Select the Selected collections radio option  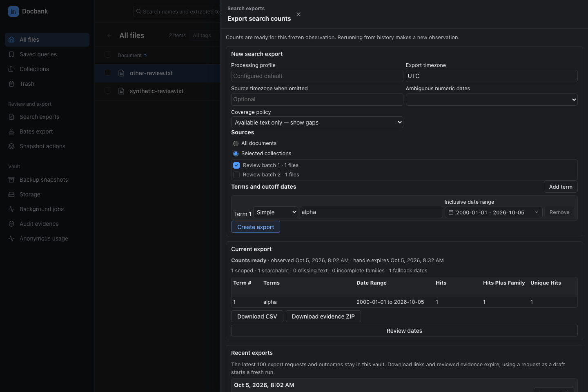[x=236, y=154]
